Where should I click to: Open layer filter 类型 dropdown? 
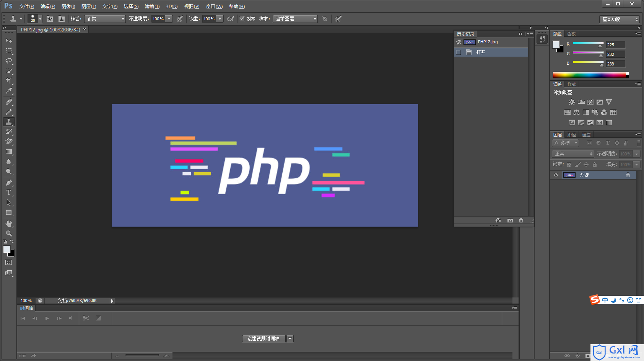pos(566,143)
